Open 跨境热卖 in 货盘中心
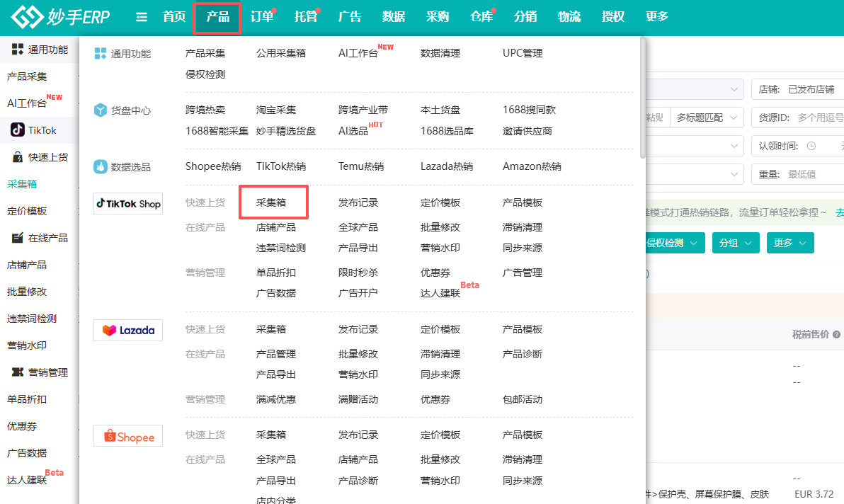844x504 pixels. pyautogui.click(x=205, y=110)
